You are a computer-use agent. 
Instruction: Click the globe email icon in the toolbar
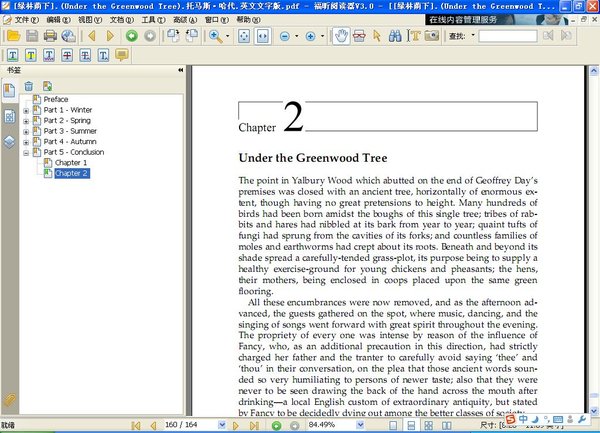coord(68,36)
